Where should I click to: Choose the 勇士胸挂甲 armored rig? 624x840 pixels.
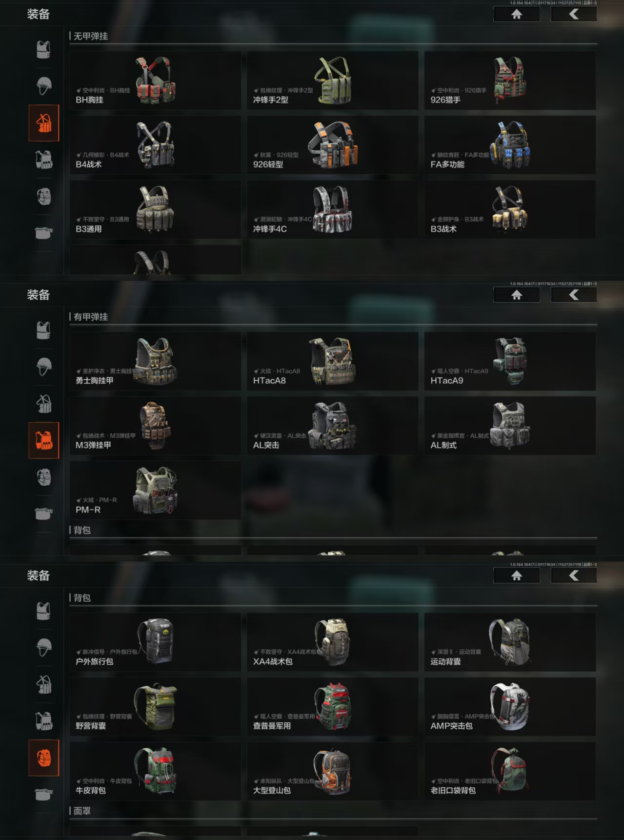[x=155, y=361]
